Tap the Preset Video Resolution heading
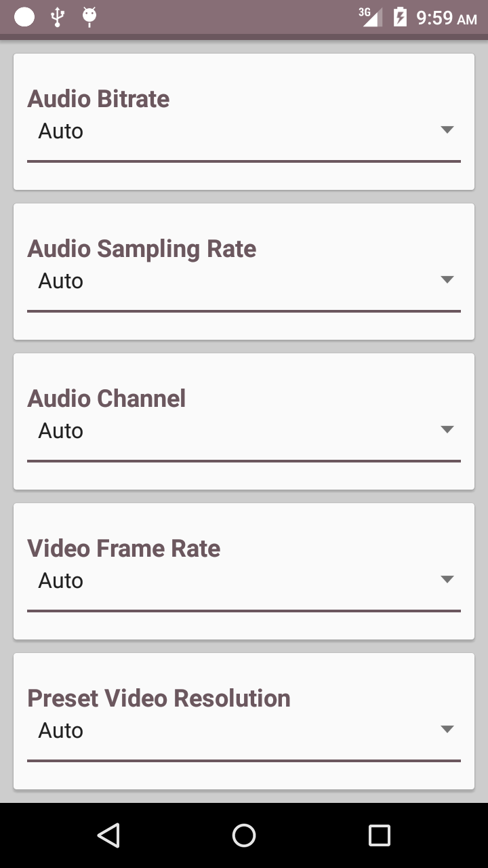This screenshot has width=488, height=868. point(159,698)
